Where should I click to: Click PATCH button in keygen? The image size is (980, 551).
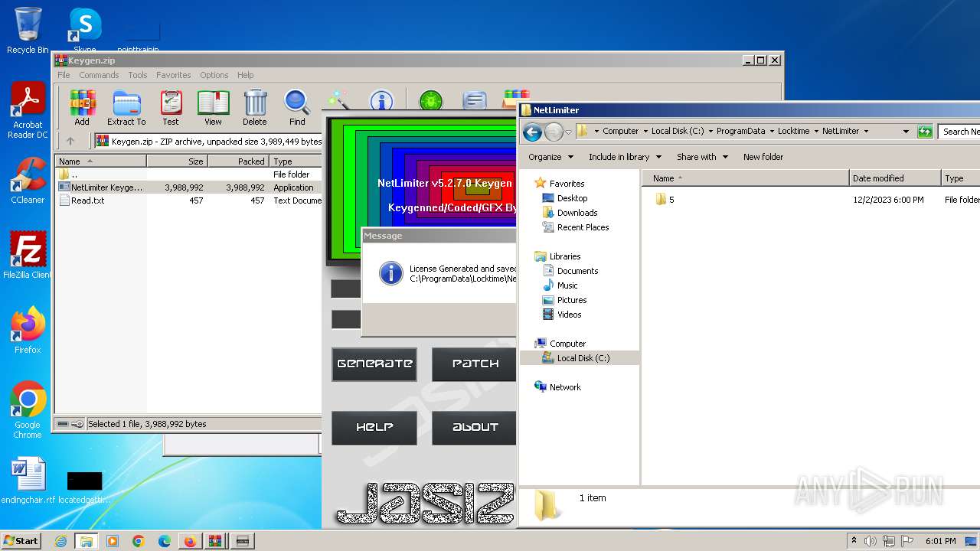click(x=475, y=364)
